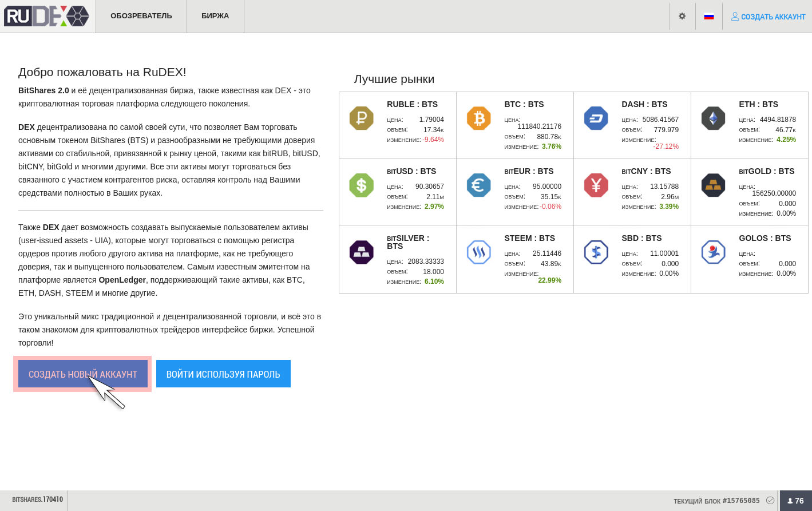Click the bitSILVER silver bars icon

(361, 252)
